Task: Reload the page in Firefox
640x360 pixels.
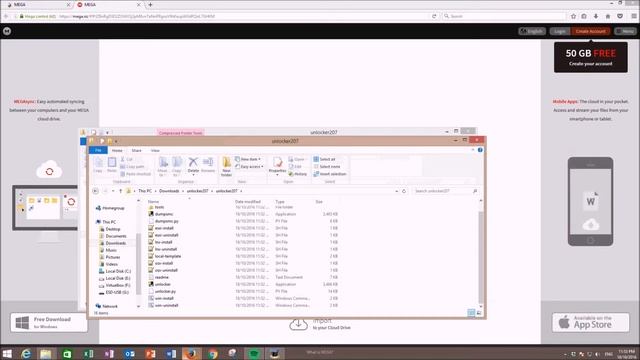Action: tap(434, 16)
